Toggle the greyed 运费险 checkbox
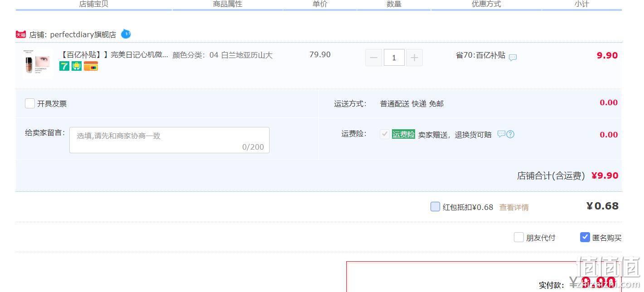 384,134
